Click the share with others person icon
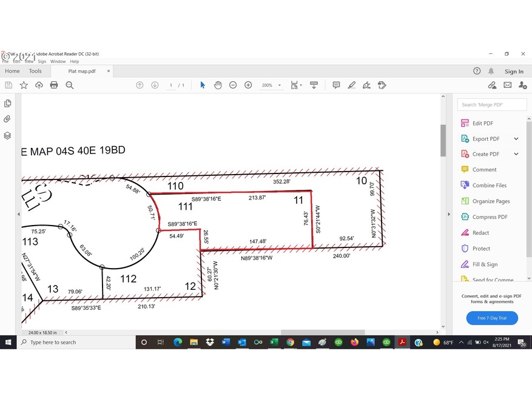This screenshot has height=399, width=532. [x=522, y=85]
